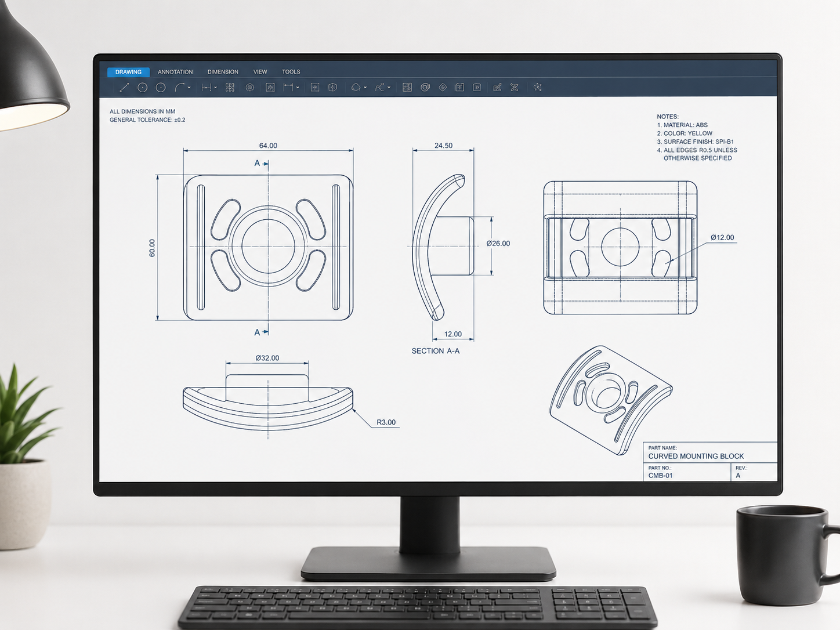Select the 24.50 dimension text
The height and width of the screenshot is (630, 840).
click(x=443, y=146)
